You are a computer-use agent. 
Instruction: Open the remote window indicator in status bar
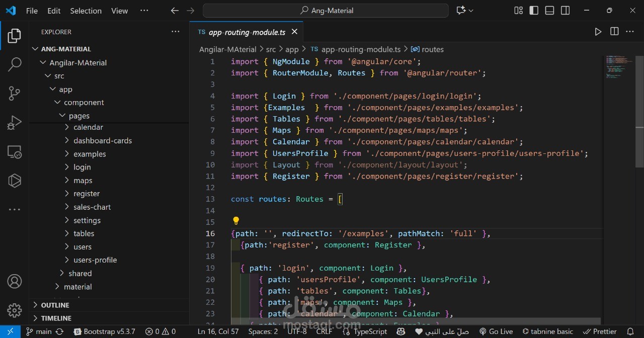click(10, 331)
